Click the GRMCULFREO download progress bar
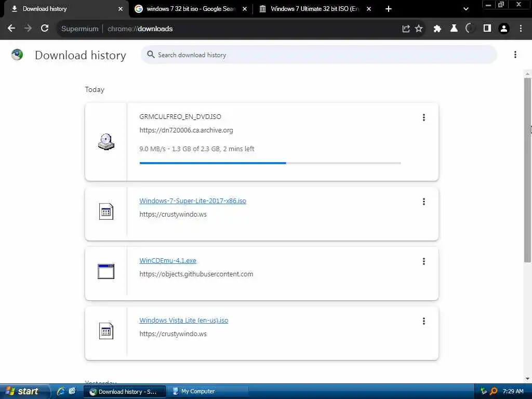The image size is (532, 399). tap(270, 163)
